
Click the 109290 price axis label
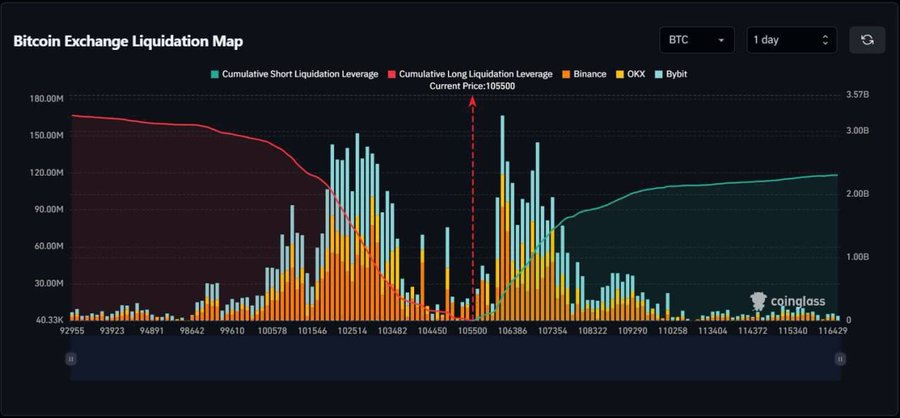[x=635, y=331]
